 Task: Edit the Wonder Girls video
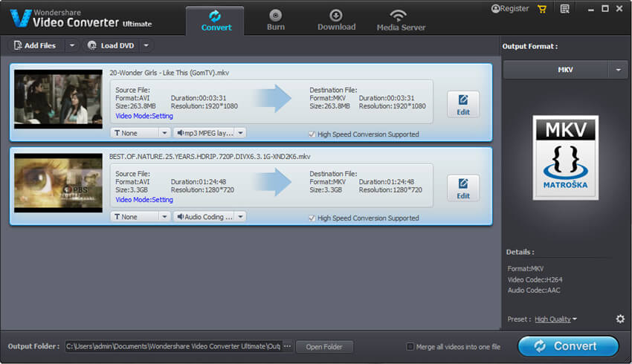[463, 105]
